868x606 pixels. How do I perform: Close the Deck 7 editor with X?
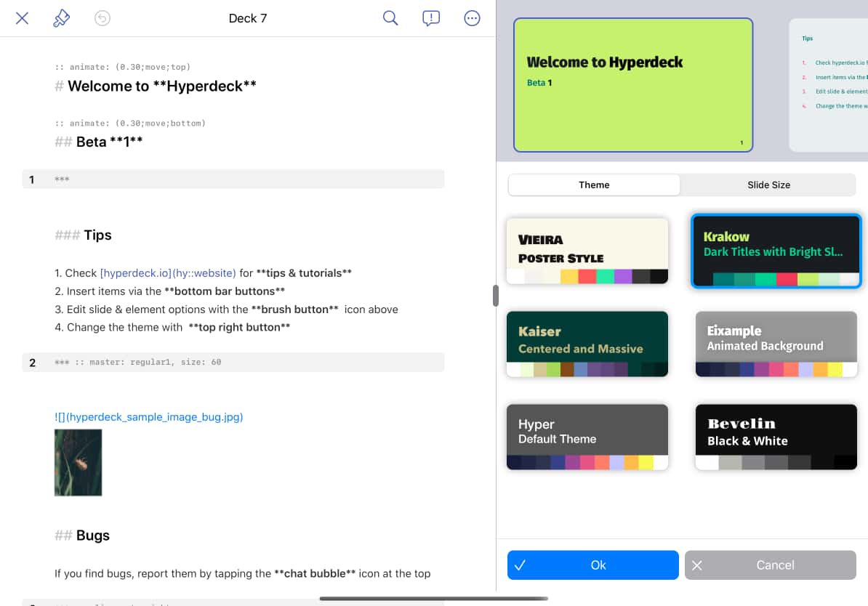tap(22, 18)
